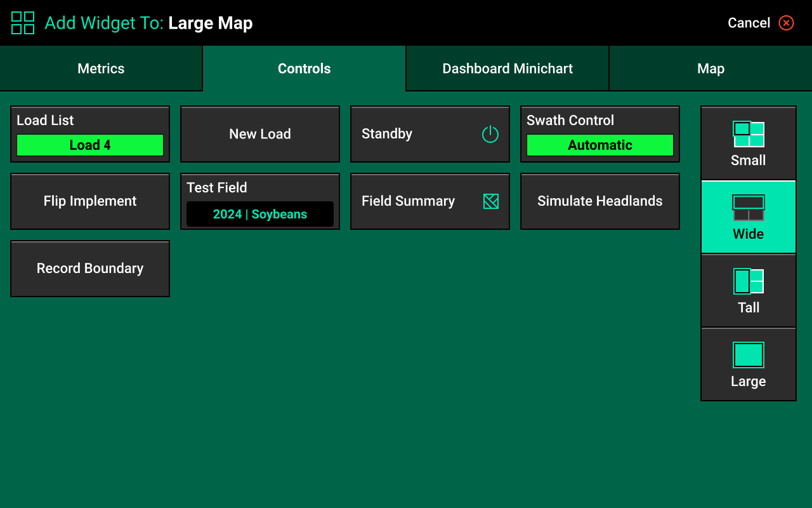The image size is (812, 508).
Task: Select the Small widget size icon
Action: click(x=748, y=135)
